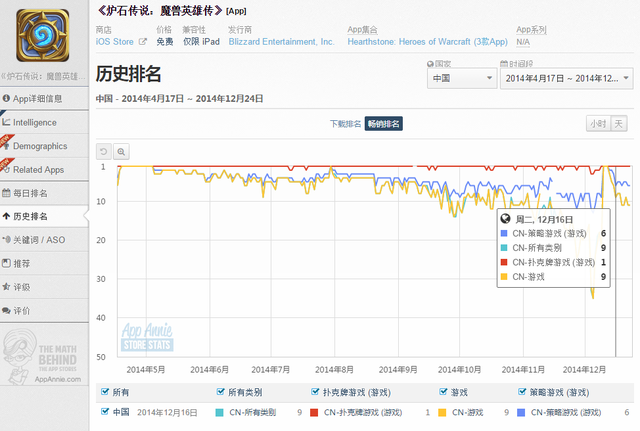Image resolution: width=640 pixels, height=431 pixels.
Task: Click info icon beside App详细信息
Action: tap(6, 98)
